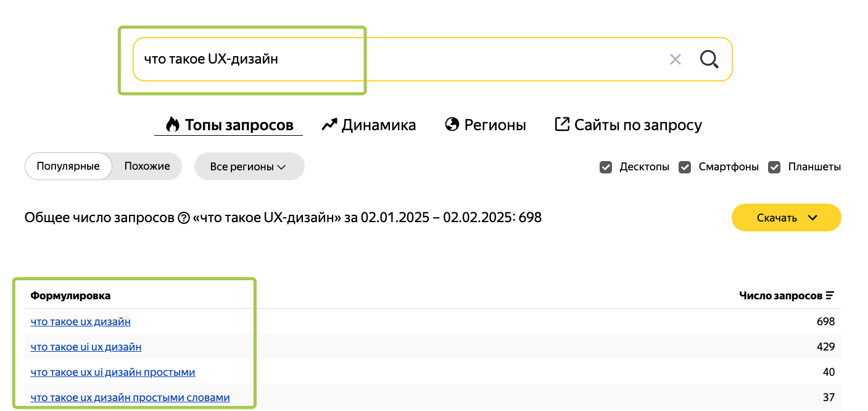
Task: Click the question mark help icon
Action: tap(183, 218)
